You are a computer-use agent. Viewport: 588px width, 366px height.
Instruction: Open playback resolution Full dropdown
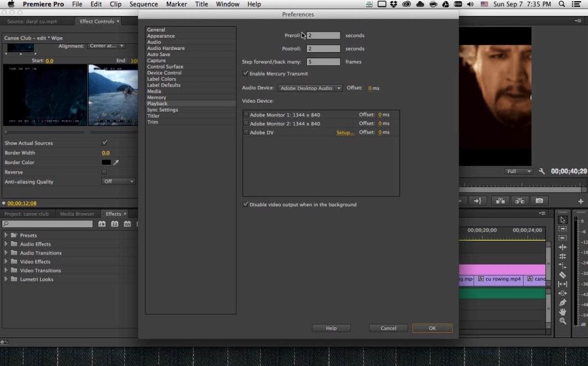point(519,171)
